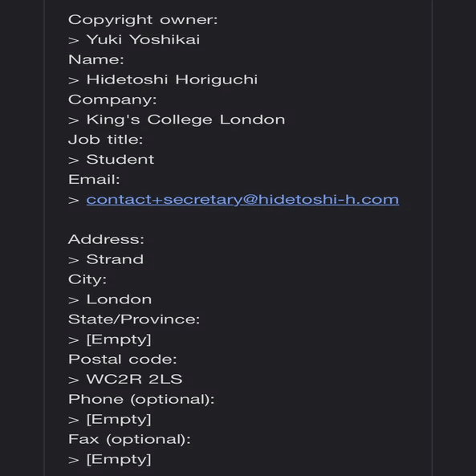Select the 'Yuki Yoshikai' owner value
This screenshot has width=476, height=476.
pyautogui.click(x=144, y=39)
